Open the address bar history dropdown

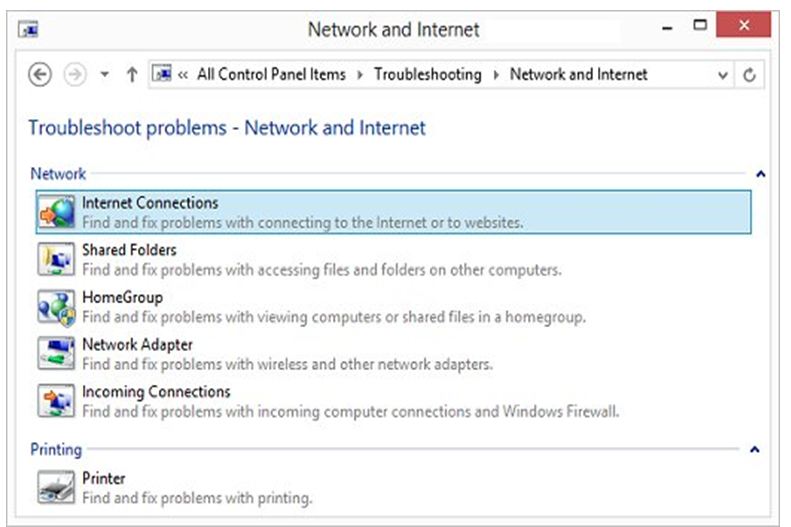click(x=723, y=75)
